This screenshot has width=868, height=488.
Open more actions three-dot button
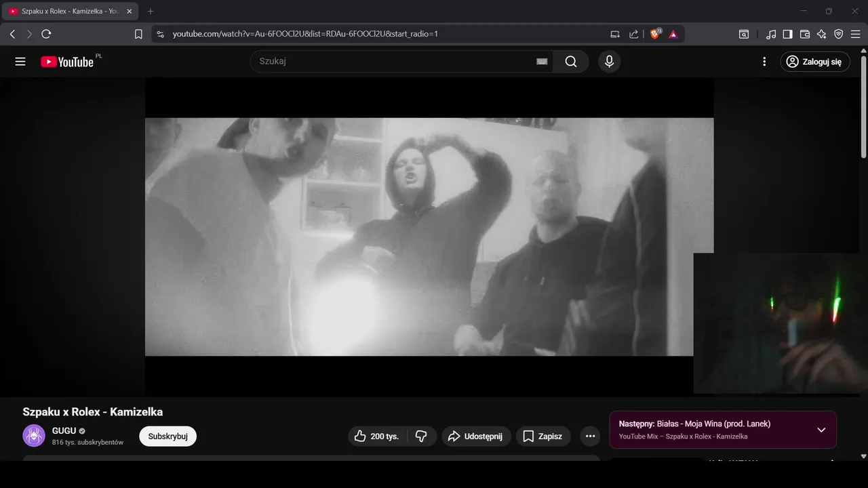(x=590, y=436)
